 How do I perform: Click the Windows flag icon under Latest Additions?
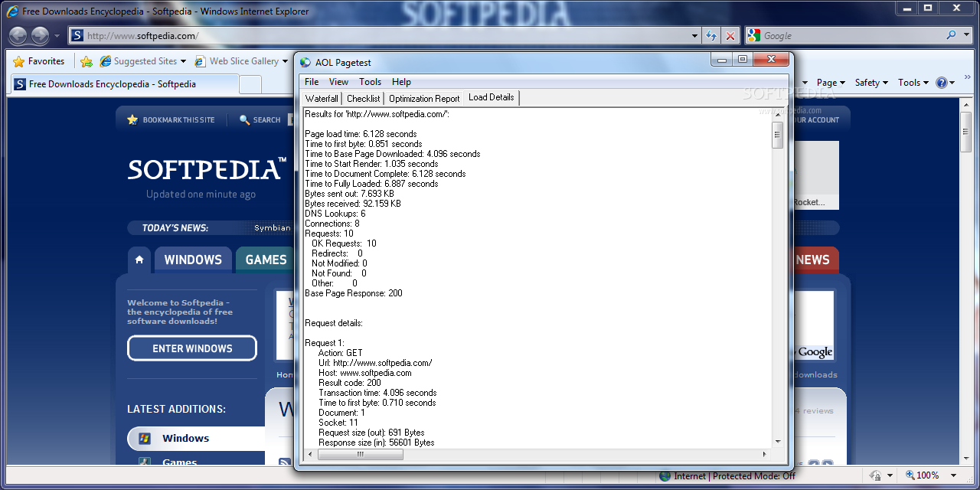(144, 439)
